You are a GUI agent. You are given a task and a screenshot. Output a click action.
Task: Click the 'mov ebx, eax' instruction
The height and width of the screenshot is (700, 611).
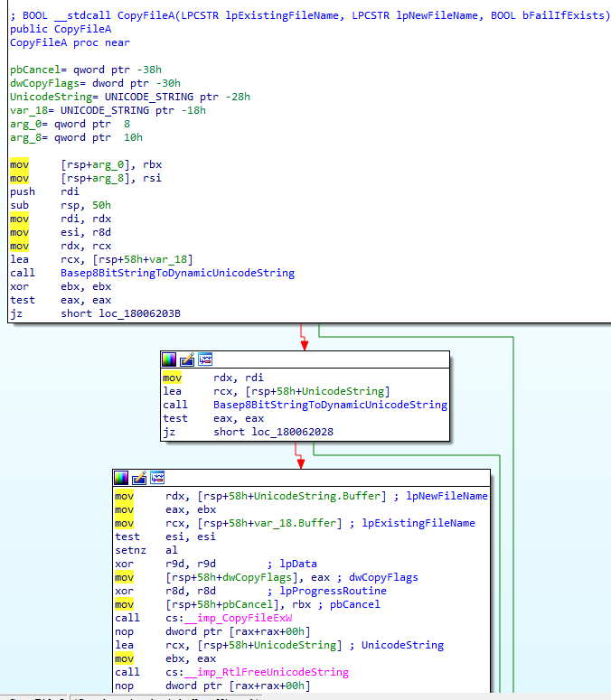165,658
